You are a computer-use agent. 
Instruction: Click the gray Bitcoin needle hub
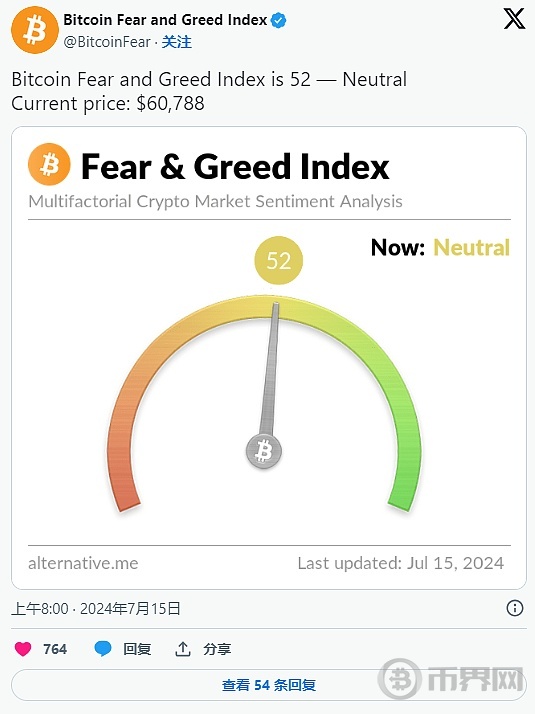point(264,451)
